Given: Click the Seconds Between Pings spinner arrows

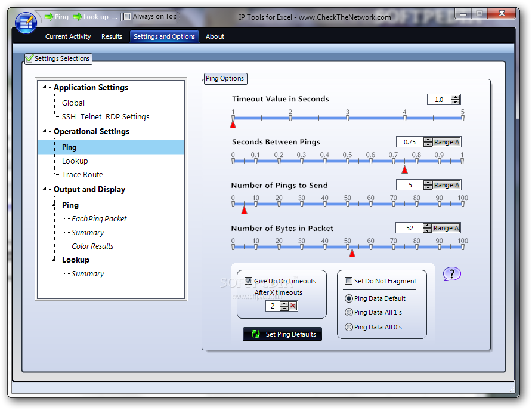Looking at the screenshot, I should [428, 142].
